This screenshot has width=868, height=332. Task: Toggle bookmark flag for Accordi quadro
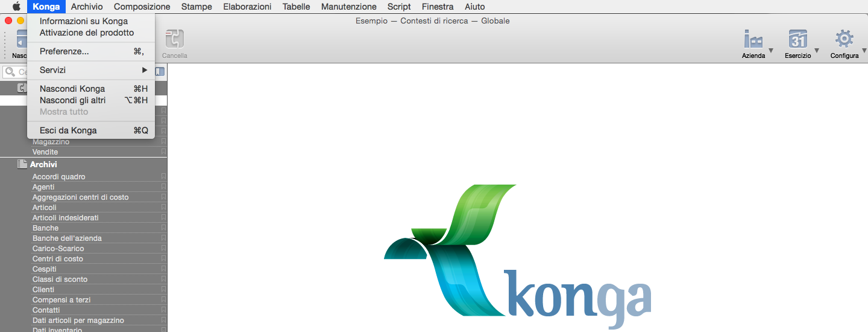163,177
